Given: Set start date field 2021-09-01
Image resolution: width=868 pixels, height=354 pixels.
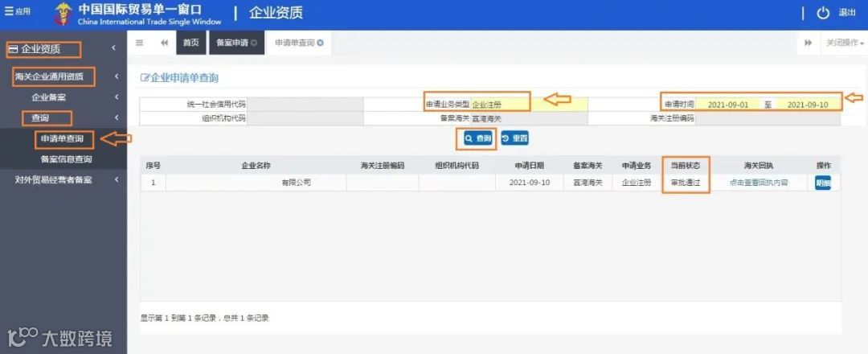Looking at the screenshot, I should click(728, 104).
